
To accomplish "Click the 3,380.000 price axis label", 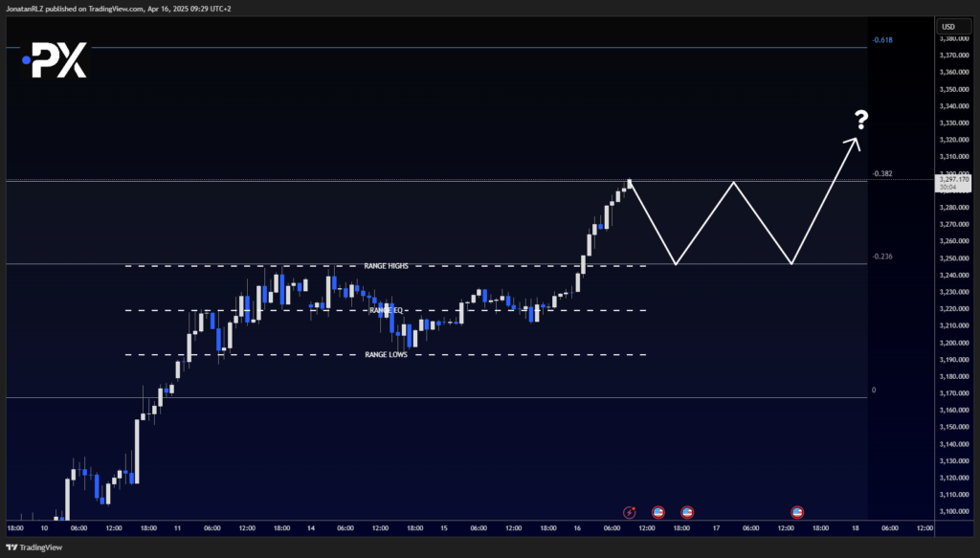I will pyautogui.click(x=954, y=38).
